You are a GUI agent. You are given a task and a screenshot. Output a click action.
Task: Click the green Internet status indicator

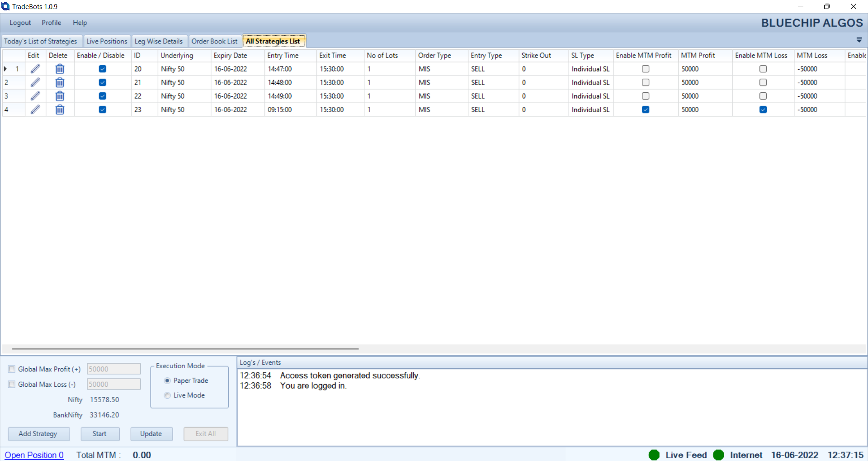click(718, 455)
